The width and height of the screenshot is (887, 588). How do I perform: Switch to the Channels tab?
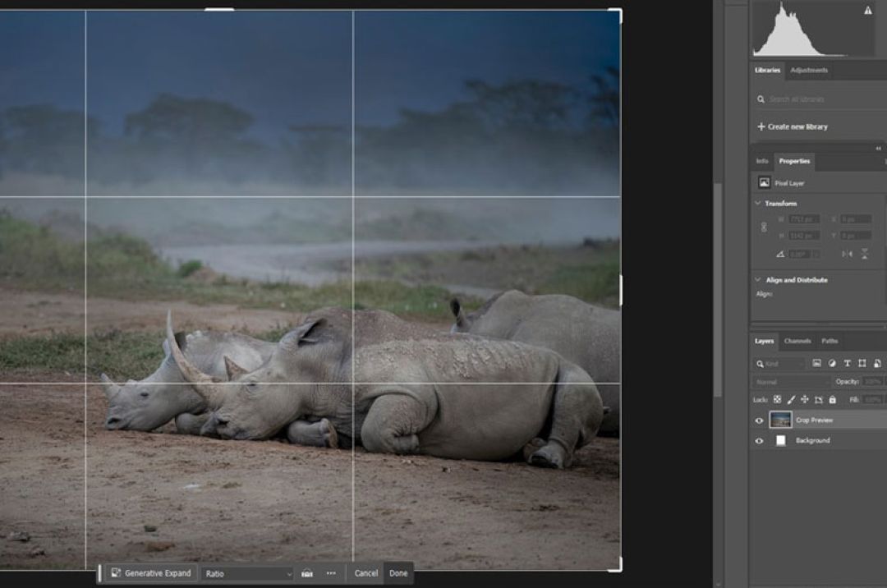(x=797, y=341)
